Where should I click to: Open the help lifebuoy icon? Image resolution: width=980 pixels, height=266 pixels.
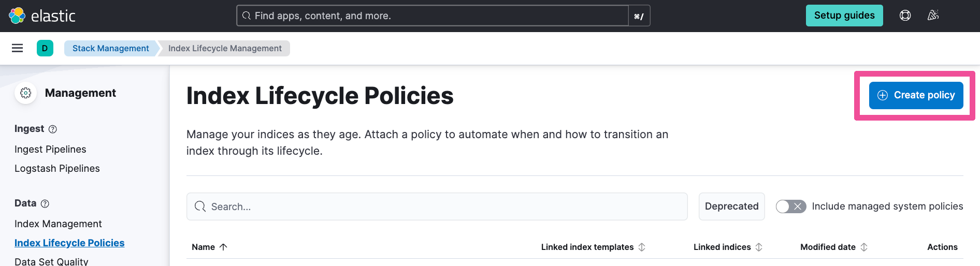click(905, 16)
